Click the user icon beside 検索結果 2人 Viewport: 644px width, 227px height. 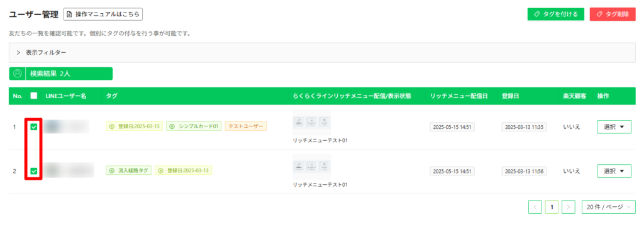pyautogui.click(x=17, y=74)
